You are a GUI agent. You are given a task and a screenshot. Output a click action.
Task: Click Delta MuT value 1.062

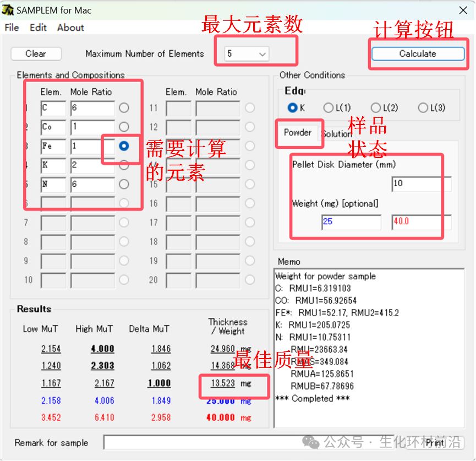tap(161, 366)
